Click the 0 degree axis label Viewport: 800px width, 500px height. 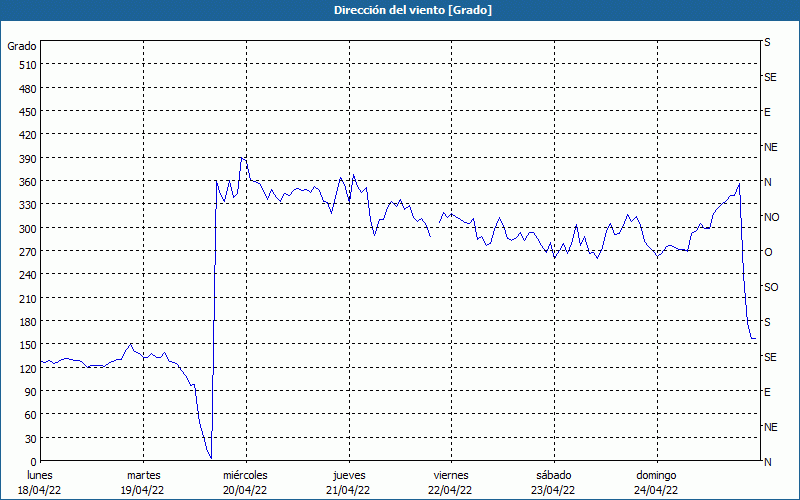[x=34, y=462]
